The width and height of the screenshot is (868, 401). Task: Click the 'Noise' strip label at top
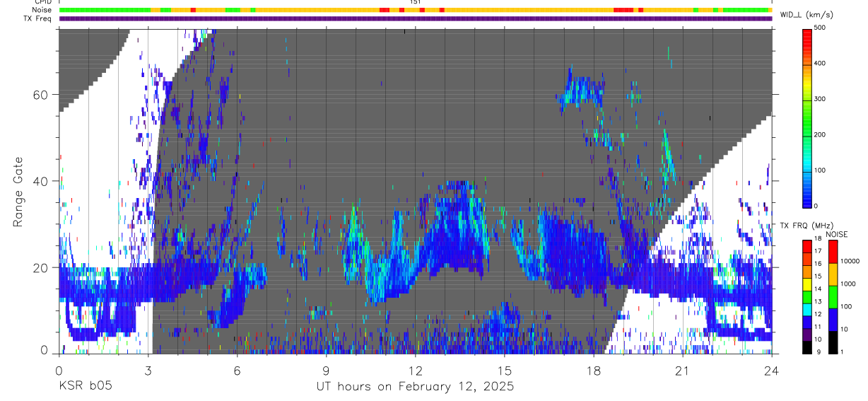[x=41, y=10]
